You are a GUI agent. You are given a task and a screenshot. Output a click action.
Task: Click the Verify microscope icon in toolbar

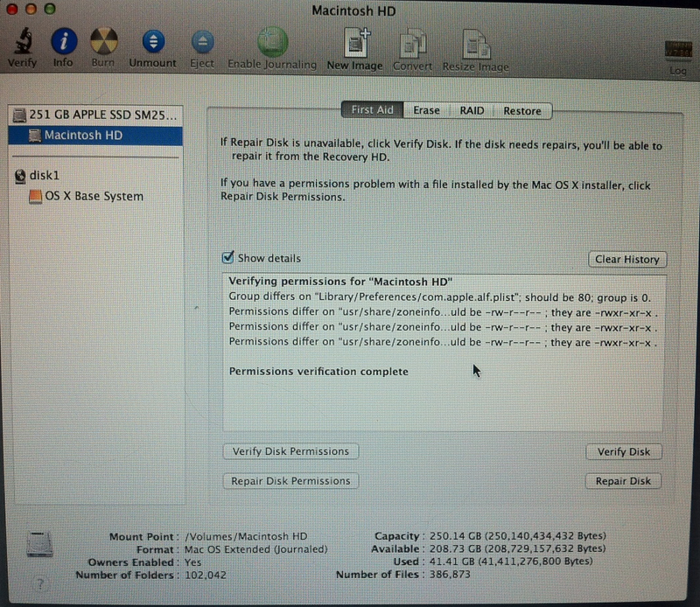(x=23, y=41)
